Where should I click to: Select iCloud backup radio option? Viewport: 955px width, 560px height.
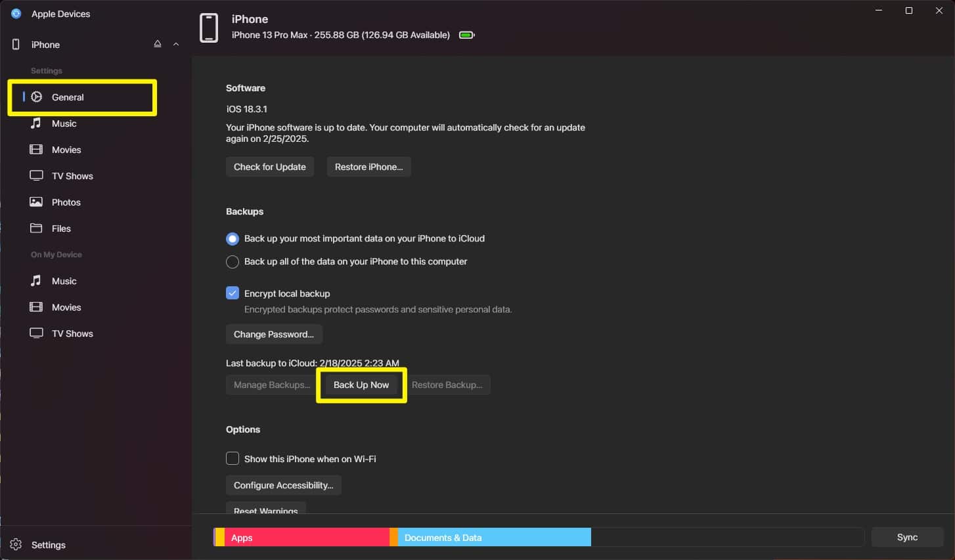click(233, 238)
